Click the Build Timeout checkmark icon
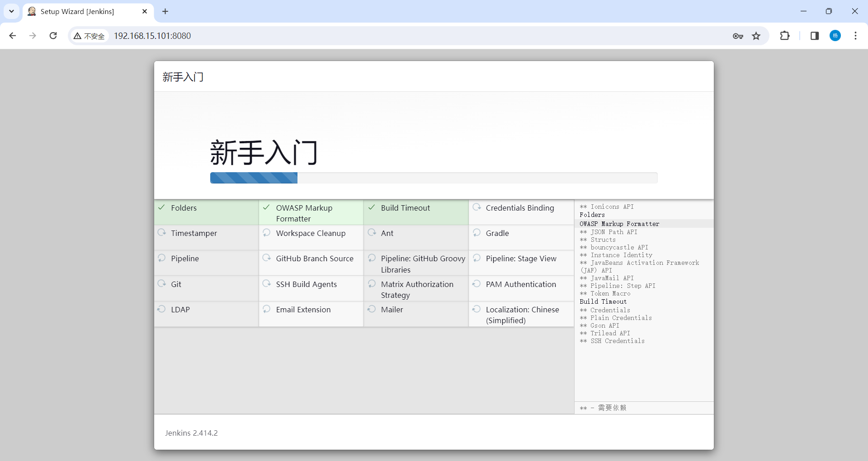The width and height of the screenshot is (868, 461). tap(371, 207)
